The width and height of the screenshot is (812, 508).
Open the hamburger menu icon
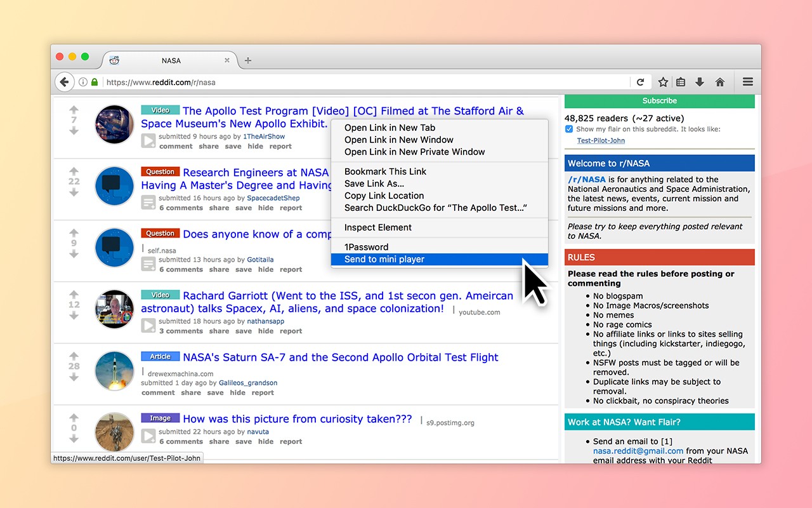[x=747, y=82]
